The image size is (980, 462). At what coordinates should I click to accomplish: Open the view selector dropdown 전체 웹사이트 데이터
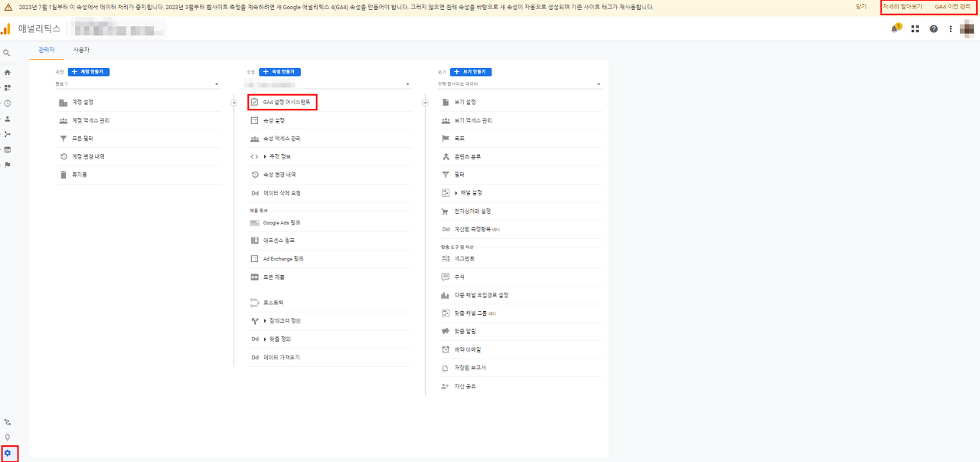[519, 84]
